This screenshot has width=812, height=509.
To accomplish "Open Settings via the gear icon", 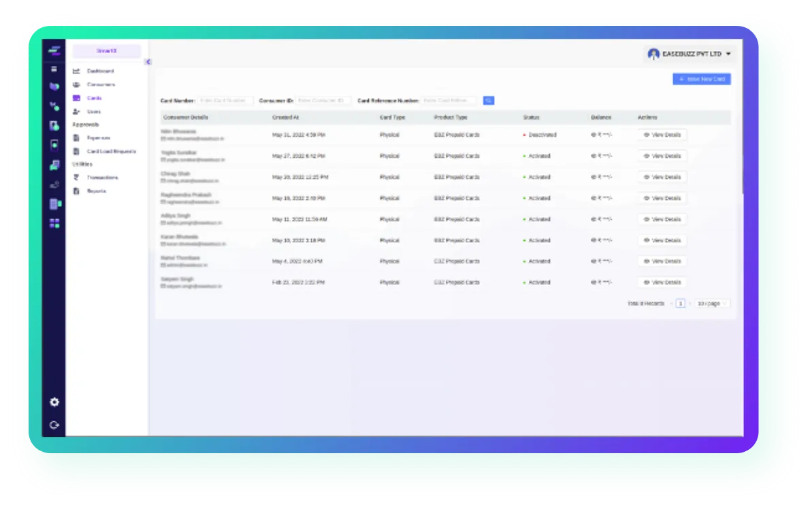I will [54, 401].
